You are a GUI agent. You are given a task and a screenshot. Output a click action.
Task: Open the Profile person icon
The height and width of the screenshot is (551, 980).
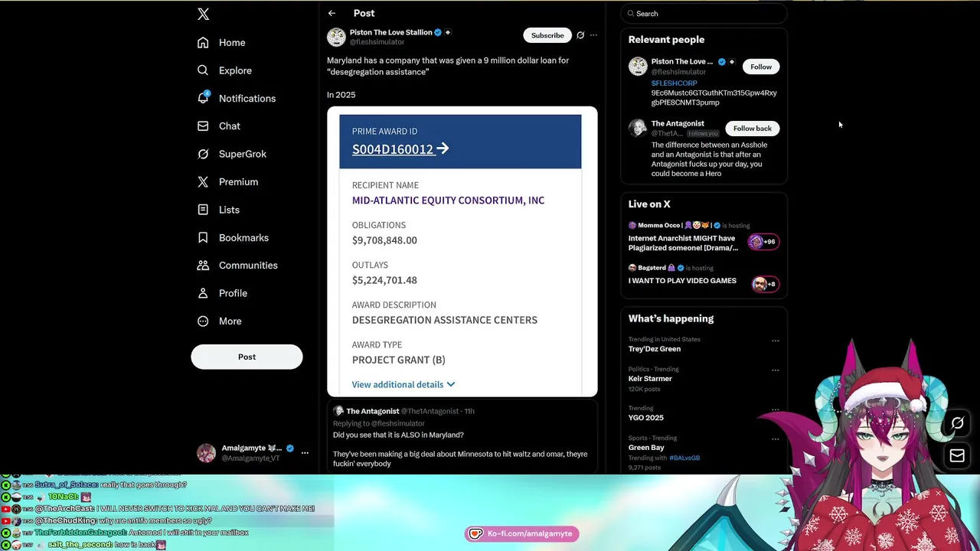click(203, 293)
